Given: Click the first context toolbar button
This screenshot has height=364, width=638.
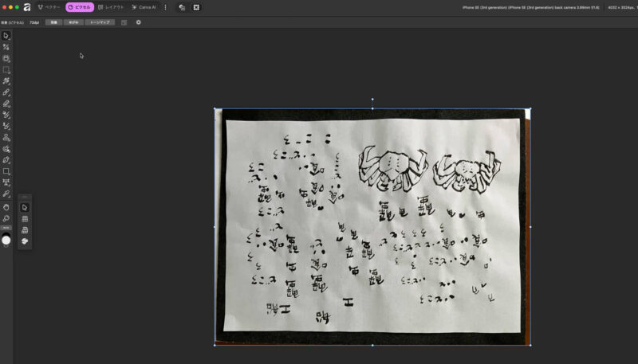Looking at the screenshot, I should (x=53, y=22).
